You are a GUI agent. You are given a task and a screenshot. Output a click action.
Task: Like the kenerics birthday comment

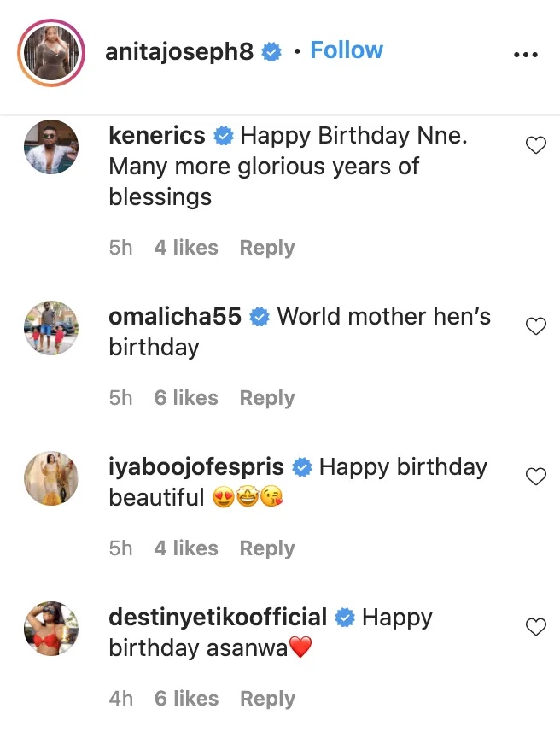(535, 146)
